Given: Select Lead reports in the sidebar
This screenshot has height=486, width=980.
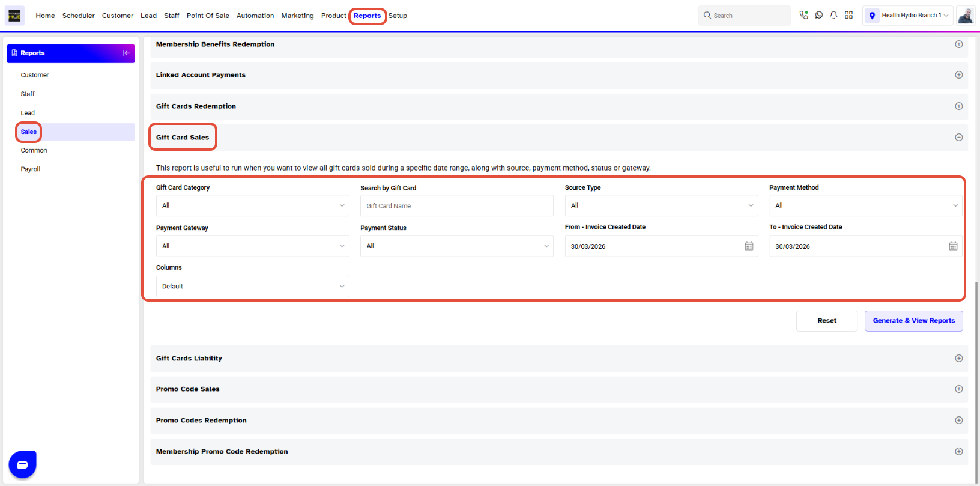Looking at the screenshot, I should (x=28, y=113).
